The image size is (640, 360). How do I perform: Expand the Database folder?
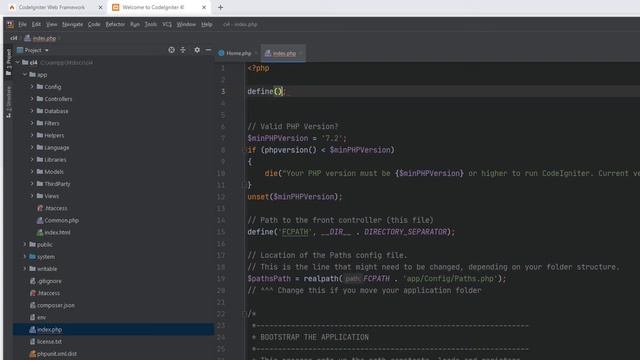tap(32, 111)
